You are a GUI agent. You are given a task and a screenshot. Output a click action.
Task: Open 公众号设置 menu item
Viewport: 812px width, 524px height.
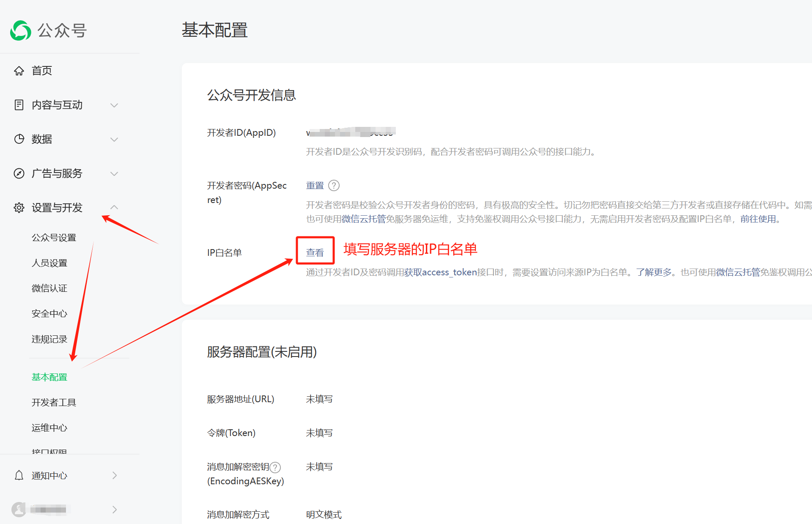point(54,238)
